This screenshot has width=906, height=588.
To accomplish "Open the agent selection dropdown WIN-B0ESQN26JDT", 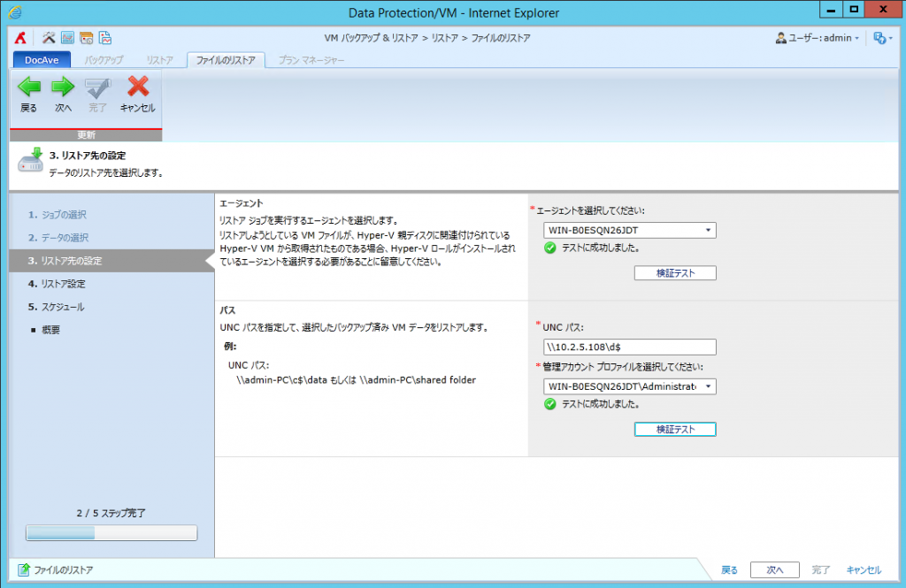I will coord(630,231).
